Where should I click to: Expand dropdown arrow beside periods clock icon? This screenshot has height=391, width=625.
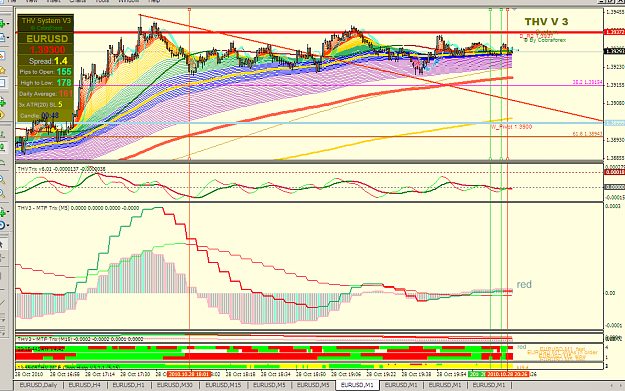click(x=8, y=226)
